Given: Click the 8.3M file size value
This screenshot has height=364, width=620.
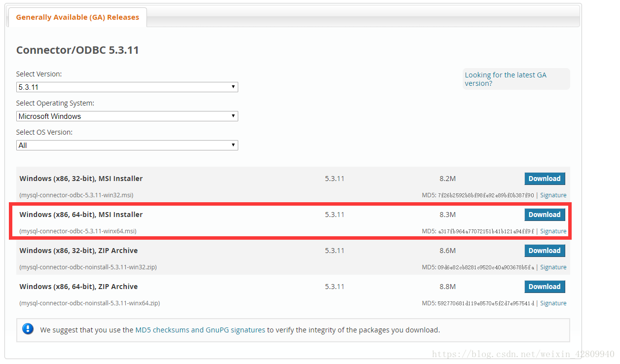Looking at the screenshot, I should pyautogui.click(x=447, y=215).
